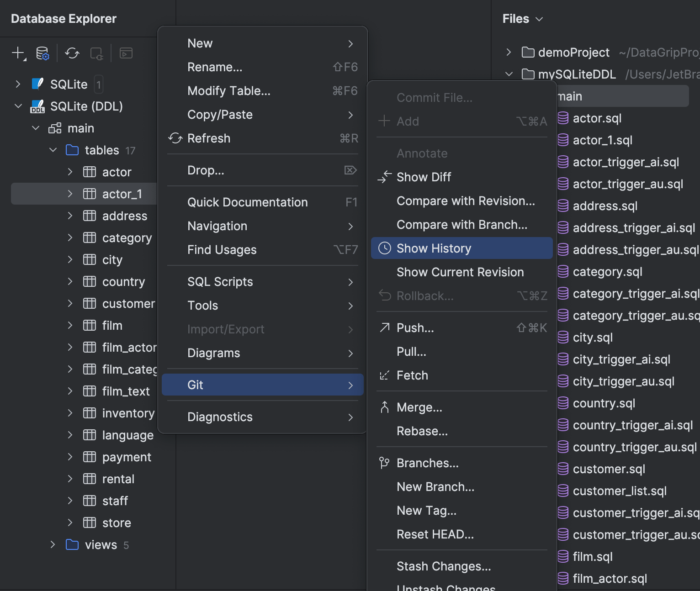Click the SQLite (DDL) data source icon
Viewport: 700px width, 591px height.
[x=37, y=106]
